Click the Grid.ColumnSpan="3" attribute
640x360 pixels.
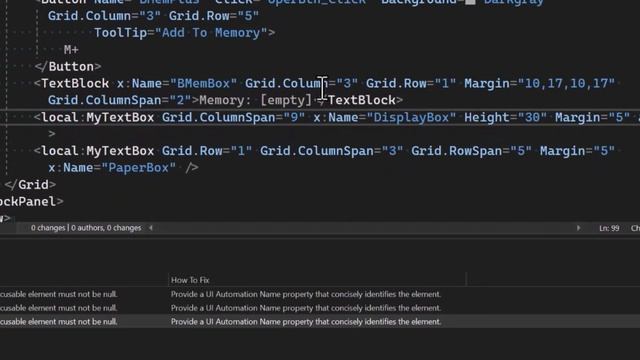coord(331,151)
